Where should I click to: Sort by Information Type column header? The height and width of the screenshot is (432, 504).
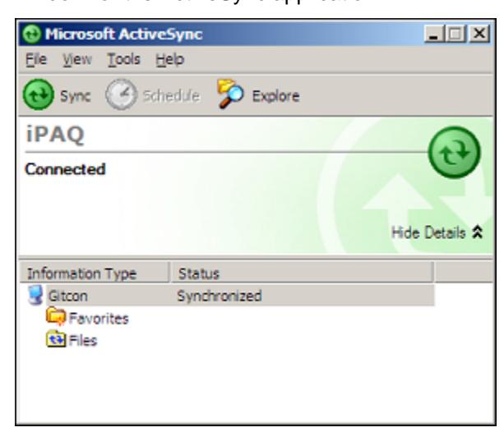click(95, 273)
